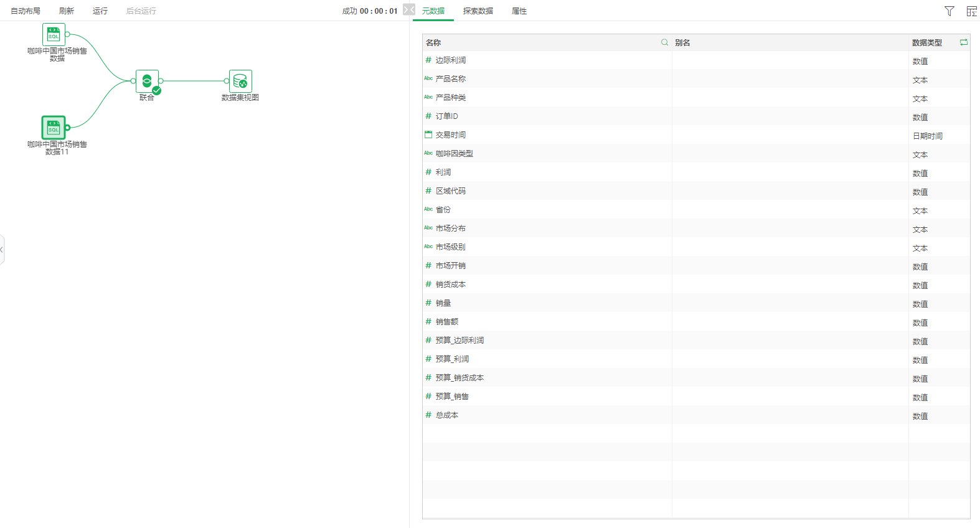Open the filter funnel icon
980x528 pixels.
coord(949,11)
